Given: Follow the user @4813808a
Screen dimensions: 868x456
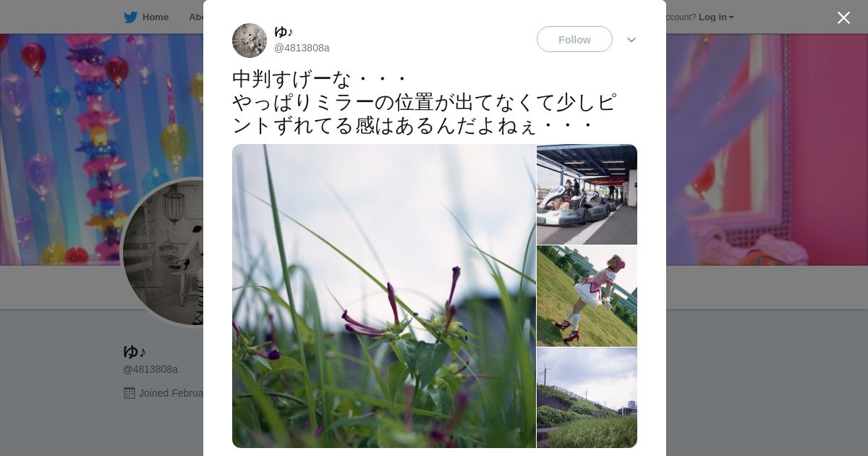Looking at the screenshot, I should [574, 39].
